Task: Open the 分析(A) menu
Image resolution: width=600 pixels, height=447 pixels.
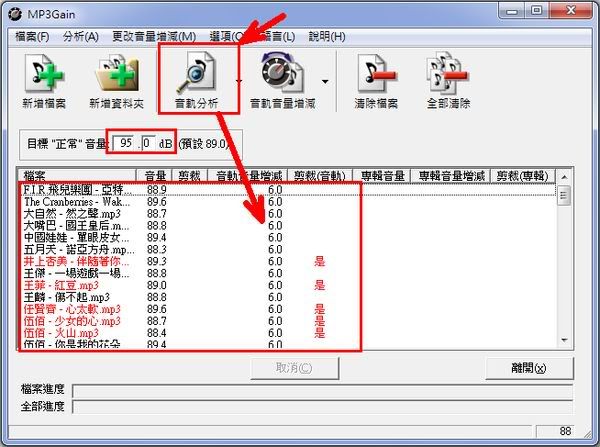Action: [x=81, y=37]
